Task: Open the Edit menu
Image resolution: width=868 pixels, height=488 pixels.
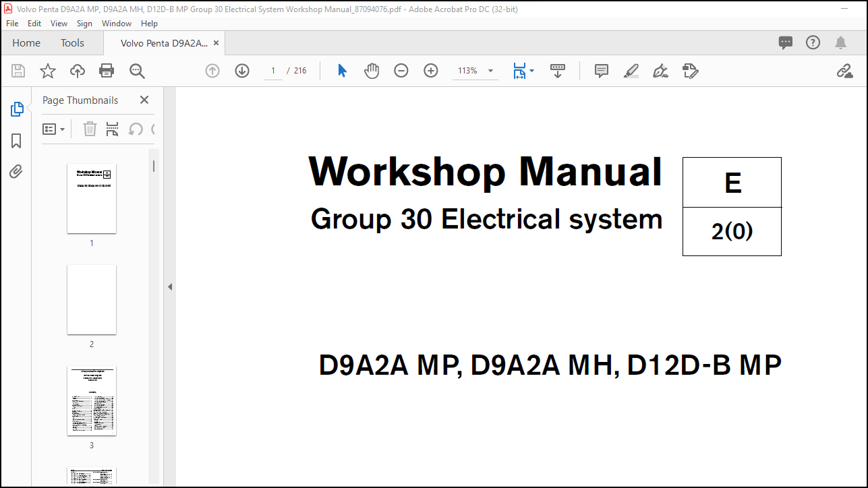Action: (34, 23)
